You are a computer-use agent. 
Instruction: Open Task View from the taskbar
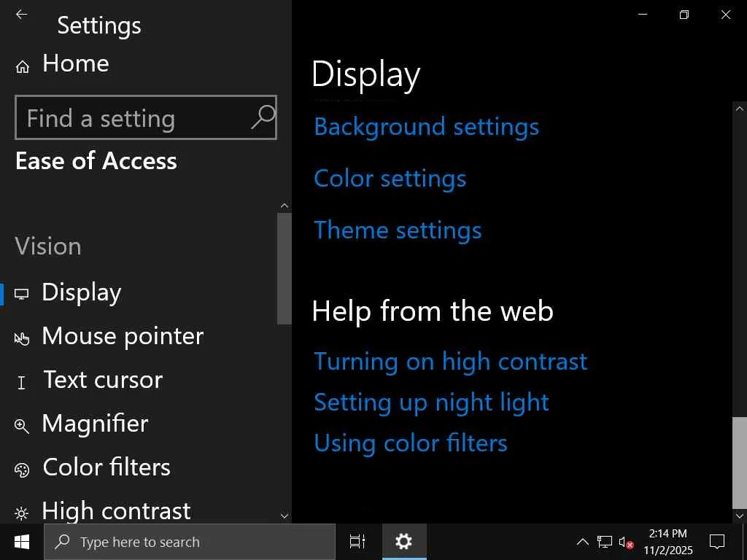click(357, 542)
